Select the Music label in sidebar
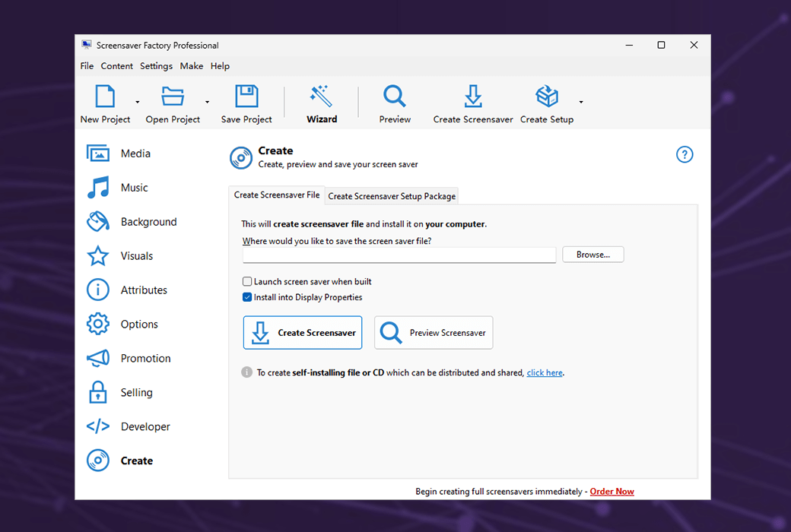791x532 pixels. [134, 188]
